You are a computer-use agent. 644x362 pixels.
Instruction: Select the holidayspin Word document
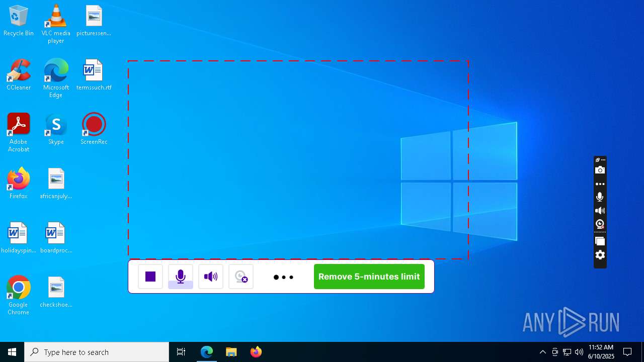point(19,238)
